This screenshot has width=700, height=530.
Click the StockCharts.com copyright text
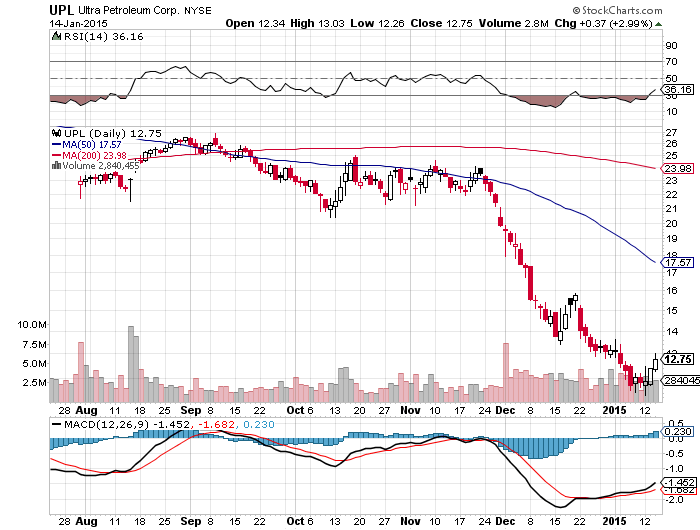click(x=617, y=10)
